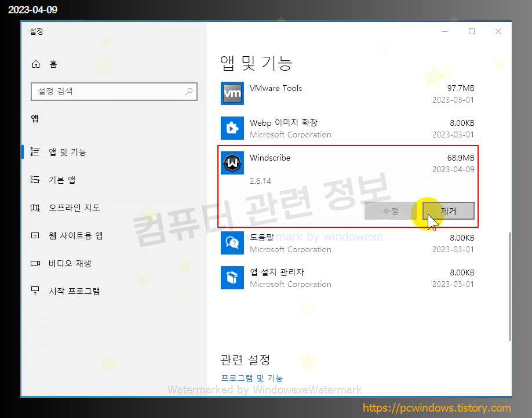Select Webp 이미지 확장 entry
The image size is (532, 418).
tap(348, 128)
